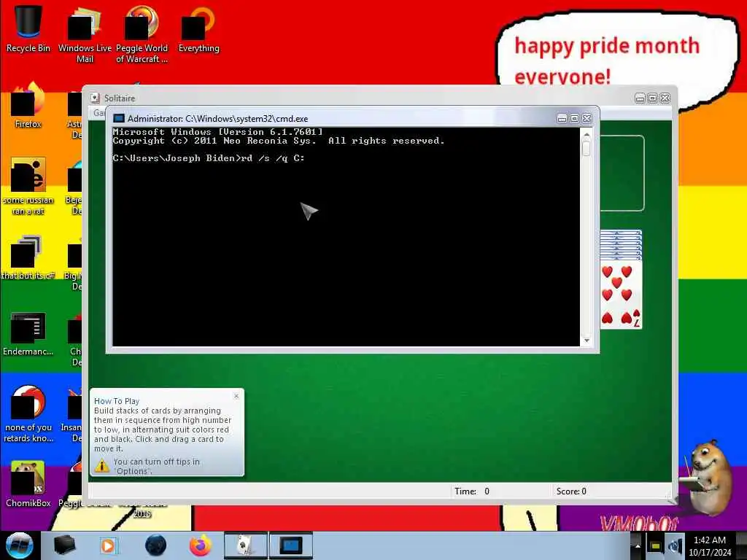Open the dark globe taskbar icon
Screen dimensions: 747x560
tap(156, 545)
